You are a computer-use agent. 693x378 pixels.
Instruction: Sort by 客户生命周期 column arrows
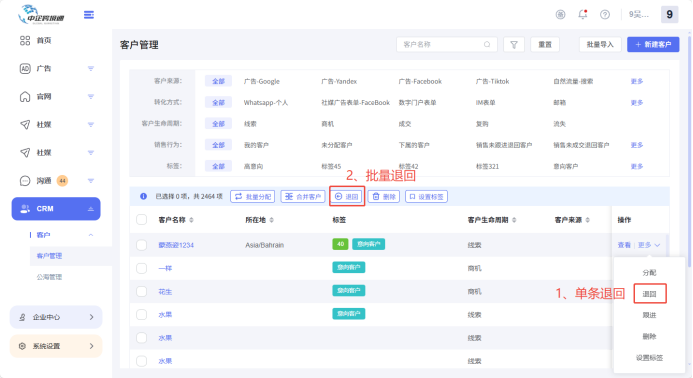click(514, 220)
